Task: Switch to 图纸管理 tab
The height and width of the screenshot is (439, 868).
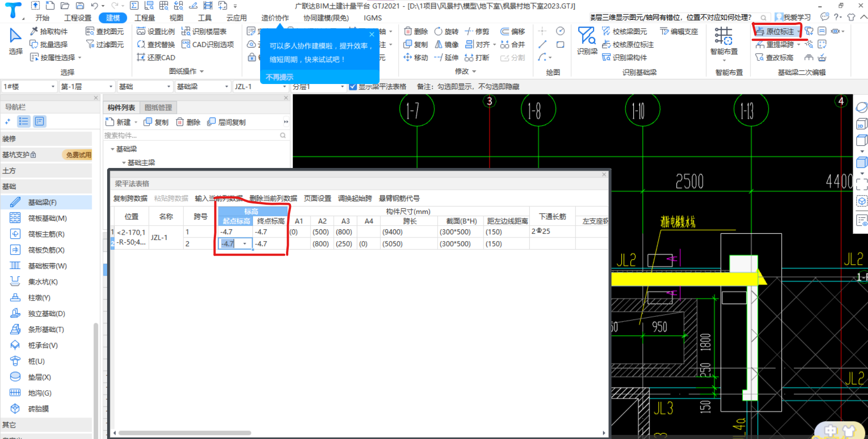Action: pos(158,108)
